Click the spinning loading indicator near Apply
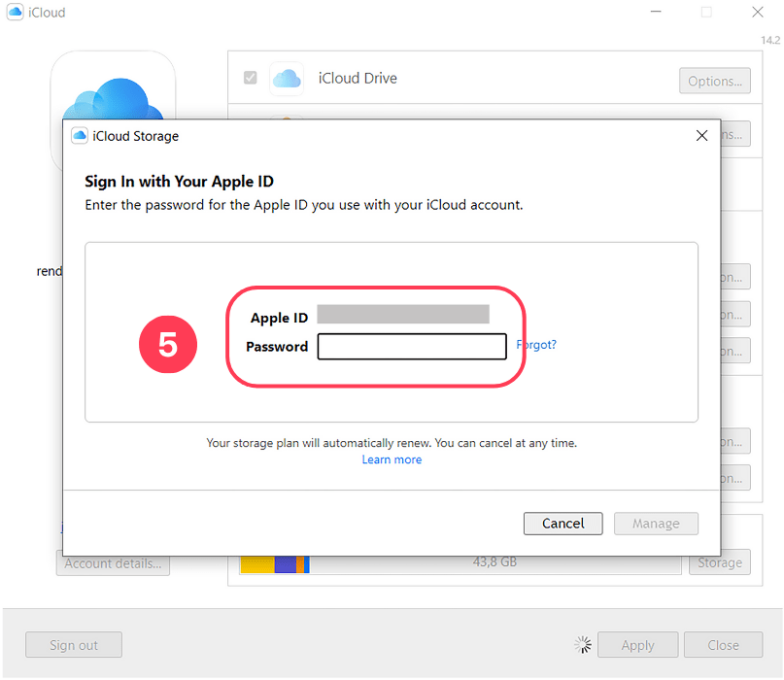The image size is (784, 680). [x=583, y=644]
